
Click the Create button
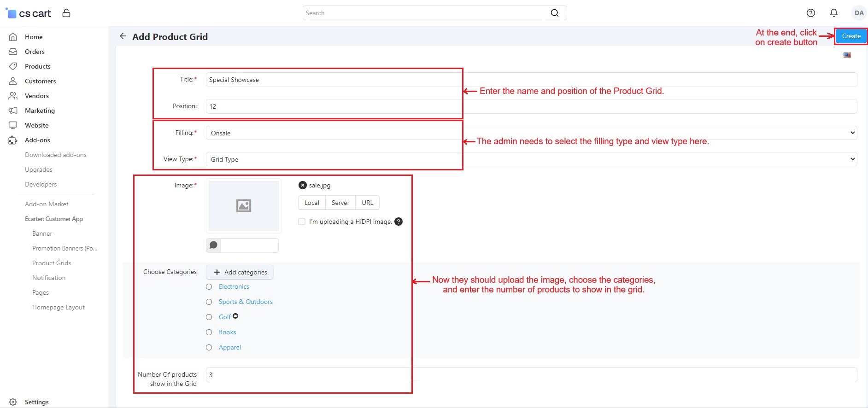[851, 36]
